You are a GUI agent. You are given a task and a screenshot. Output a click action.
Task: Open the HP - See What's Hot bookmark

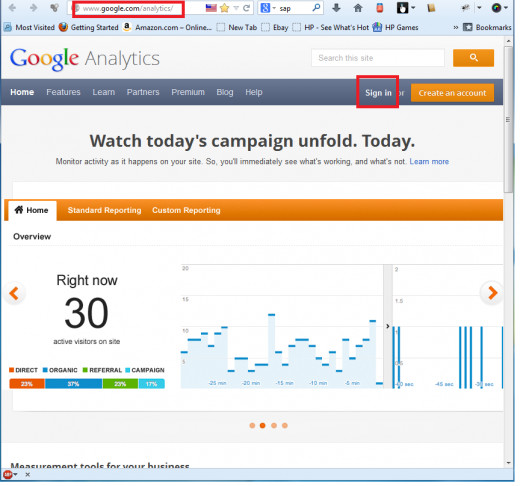click(331, 27)
